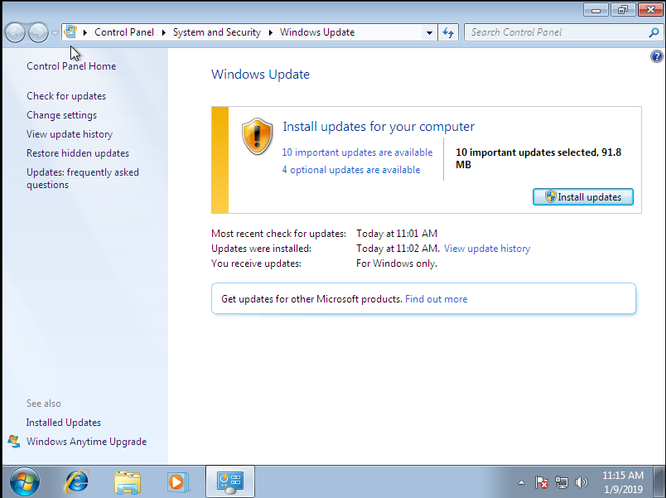Click the Forward navigation arrow
Viewport: 666px width, 498px height.
(x=38, y=32)
